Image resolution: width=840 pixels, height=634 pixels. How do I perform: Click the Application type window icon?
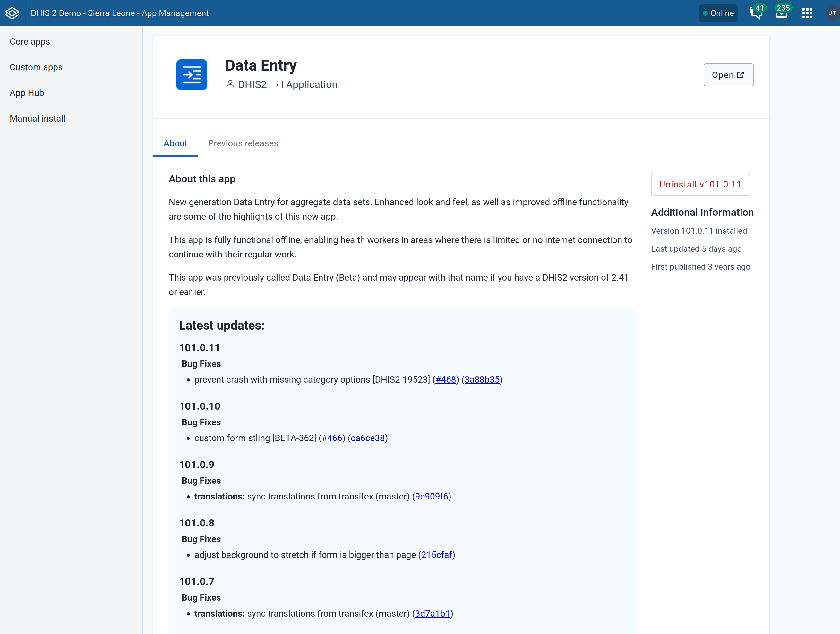pyautogui.click(x=278, y=84)
